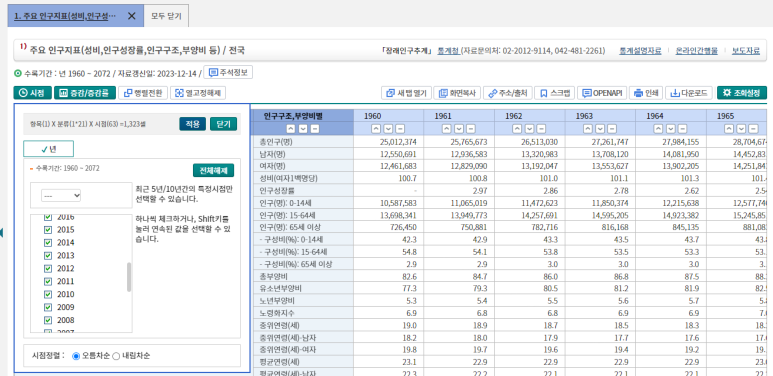Sort 1965 column ascending arrow

pyautogui.click(x=729, y=129)
